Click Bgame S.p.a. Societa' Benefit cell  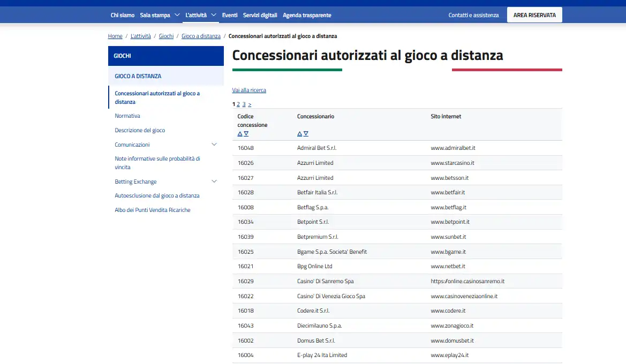click(332, 252)
